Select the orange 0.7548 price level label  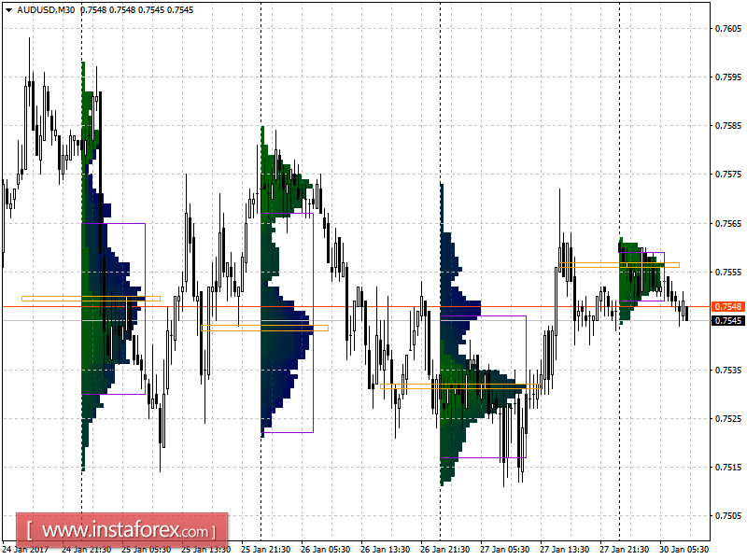727,307
